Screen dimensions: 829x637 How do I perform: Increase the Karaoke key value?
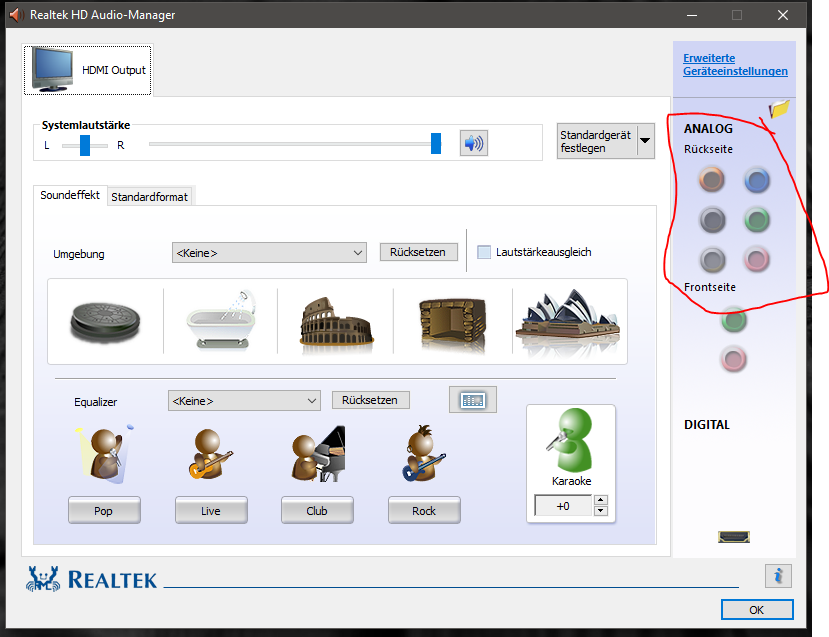pos(601,500)
